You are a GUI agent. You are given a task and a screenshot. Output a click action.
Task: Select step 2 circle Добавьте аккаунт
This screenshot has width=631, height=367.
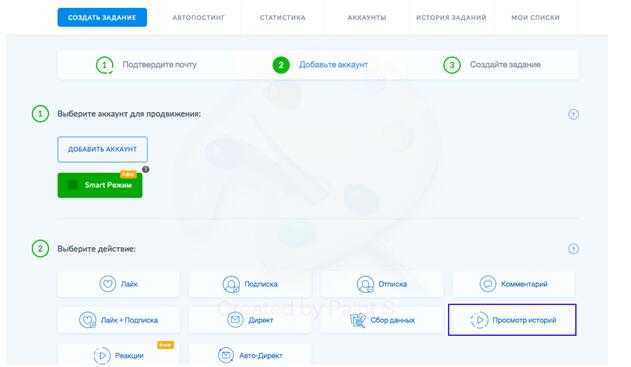[x=281, y=65]
